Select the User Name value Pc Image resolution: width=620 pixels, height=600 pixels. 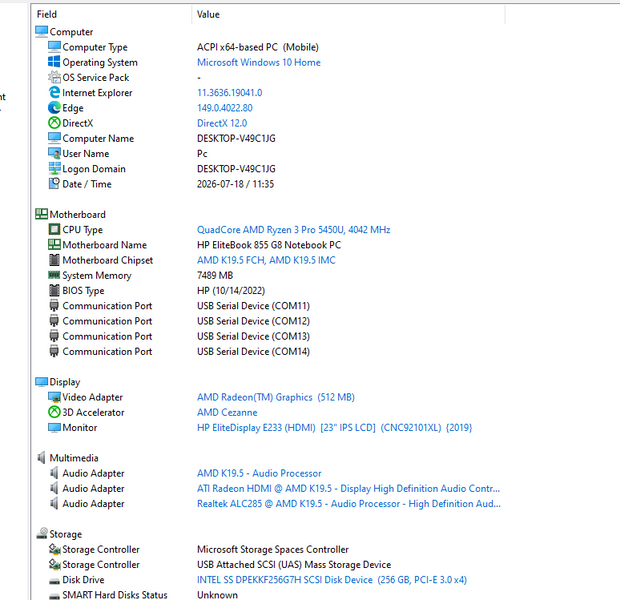coord(202,153)
